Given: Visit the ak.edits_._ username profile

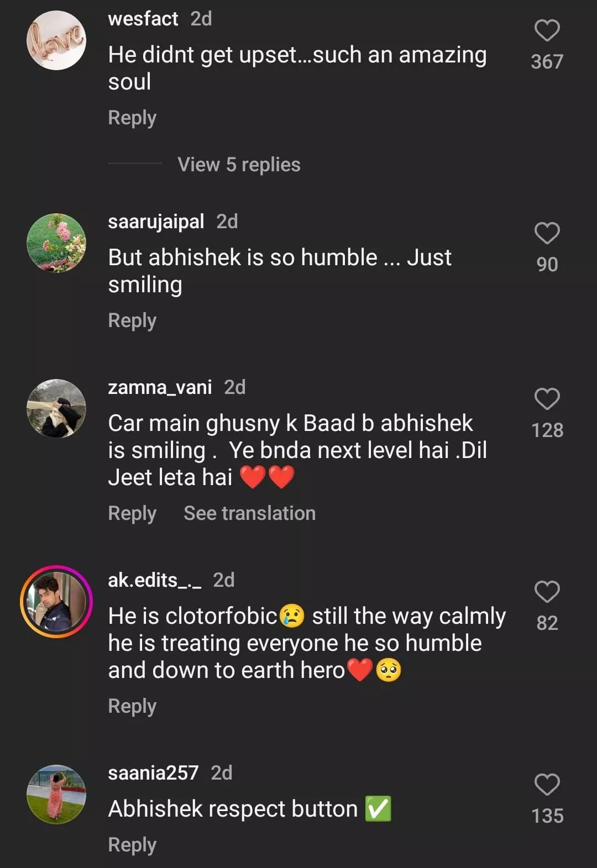Looking at the screenshot, I should [x=155, y=581].
